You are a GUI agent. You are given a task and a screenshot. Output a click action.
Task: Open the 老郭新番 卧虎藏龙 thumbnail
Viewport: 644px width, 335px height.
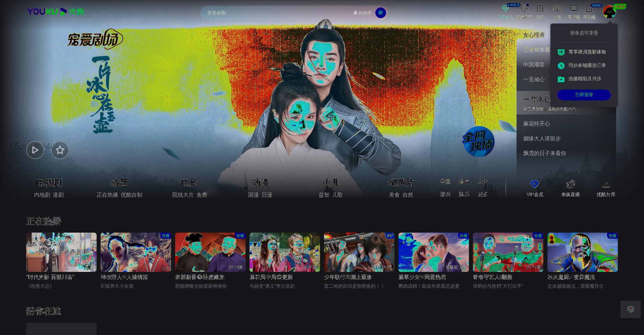tap(210, 252)
